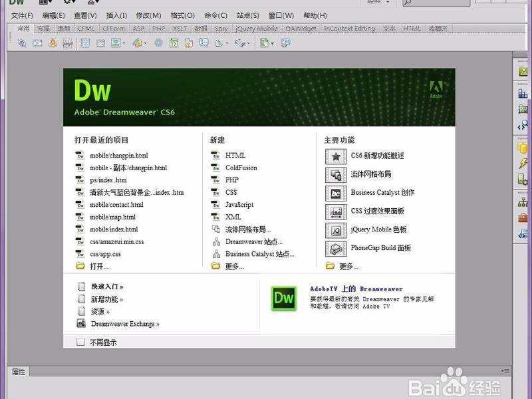
Task: Open the Files panel sitemap icon
Action: point(523,202)
